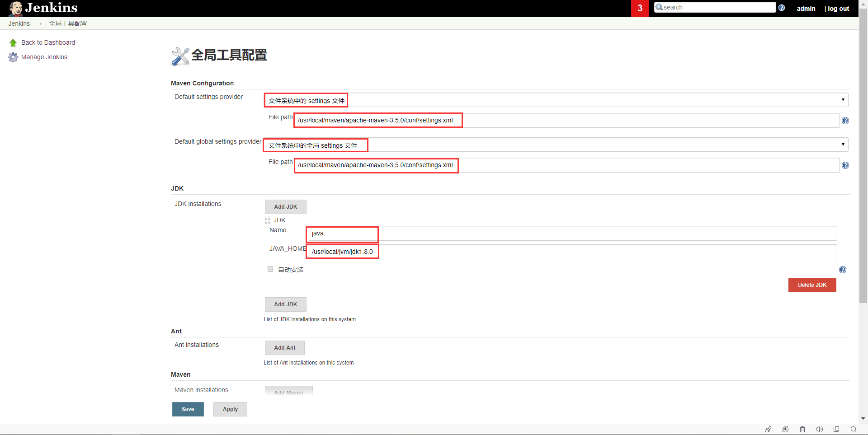Click the scrollbar down arrow
The image size is (868, 435).
pyautogui.click(x=863, y=419)
